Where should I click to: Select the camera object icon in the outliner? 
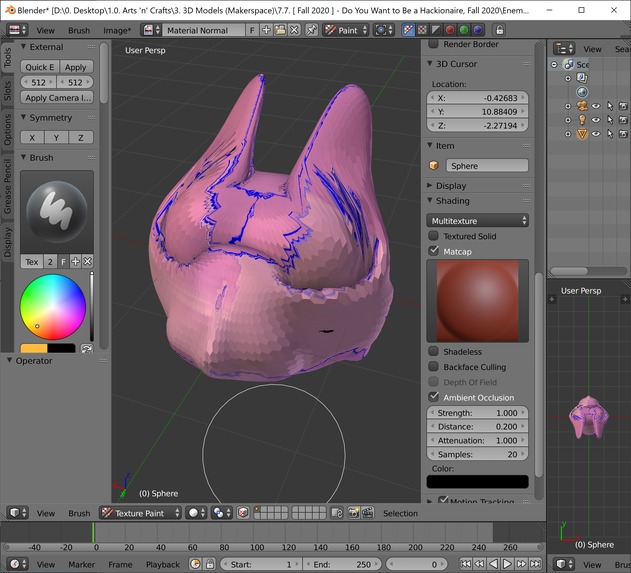point(582,106)
